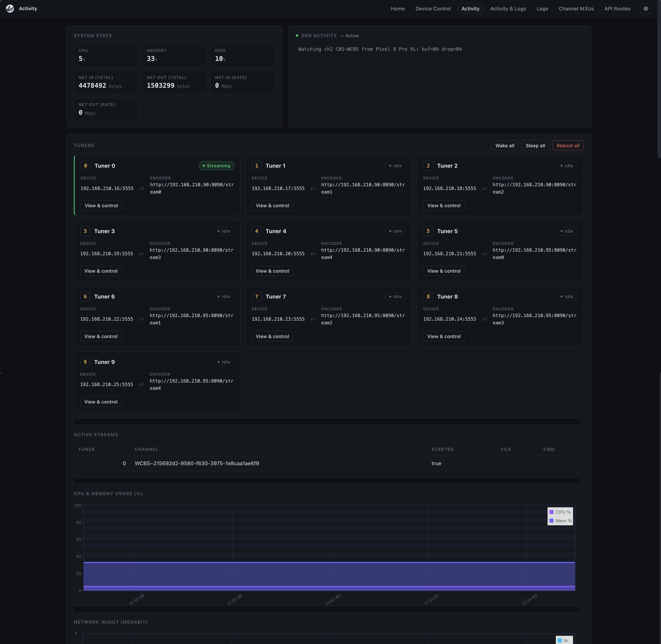The width and height of the screenshot is (661, 644).
Task: Open View & control for Tuner 0
Action: [101, 205]
